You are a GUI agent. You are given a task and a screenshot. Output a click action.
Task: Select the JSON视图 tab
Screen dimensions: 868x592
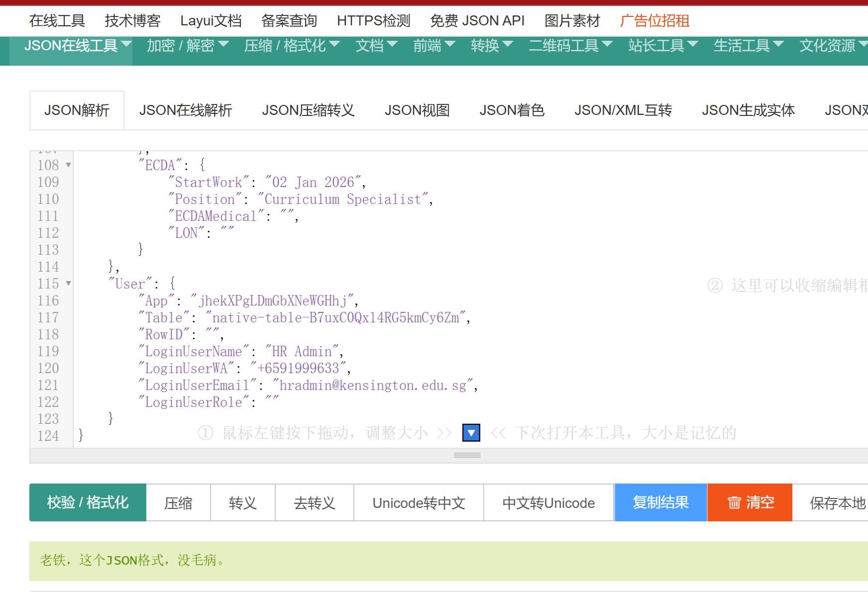click(417, 110)
